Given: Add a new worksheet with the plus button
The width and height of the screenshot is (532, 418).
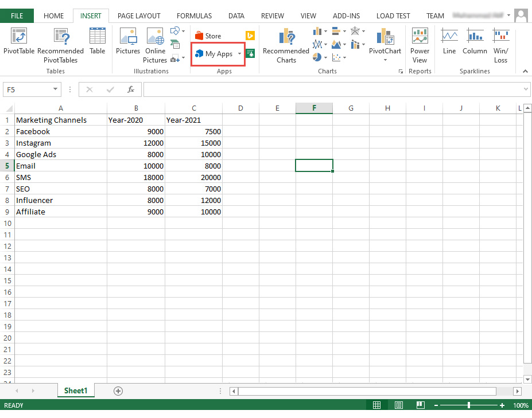Looking at the screenshot, I should pos(118,390).
